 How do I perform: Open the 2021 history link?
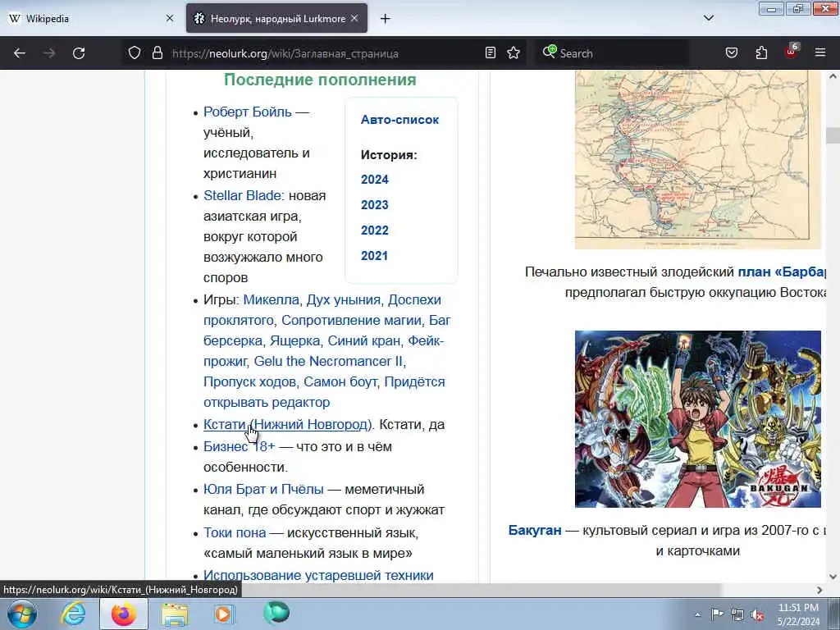click(x=374, y=256)
